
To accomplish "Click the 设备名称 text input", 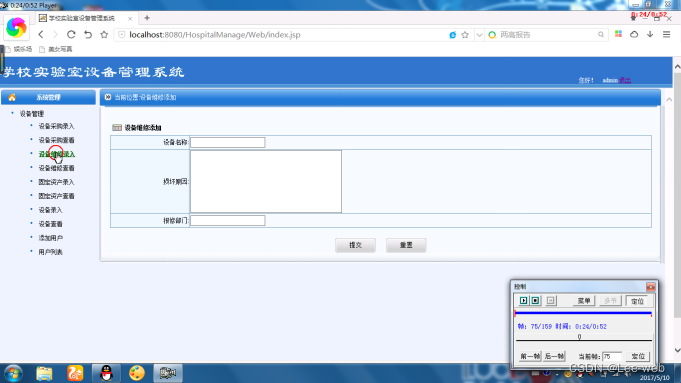I will click(x=228, y=142).
